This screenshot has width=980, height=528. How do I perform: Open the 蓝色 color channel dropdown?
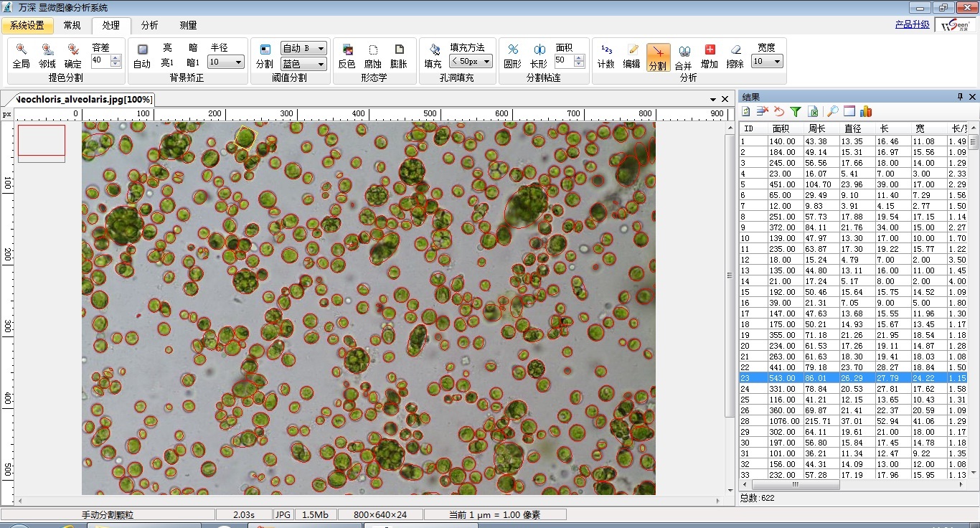[x=320, y=64]
